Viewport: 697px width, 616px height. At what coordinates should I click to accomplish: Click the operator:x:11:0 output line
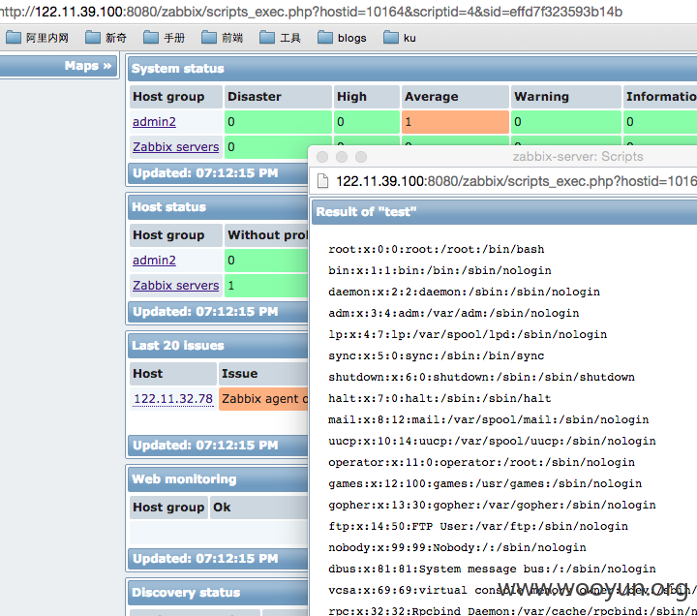point(481,462)
